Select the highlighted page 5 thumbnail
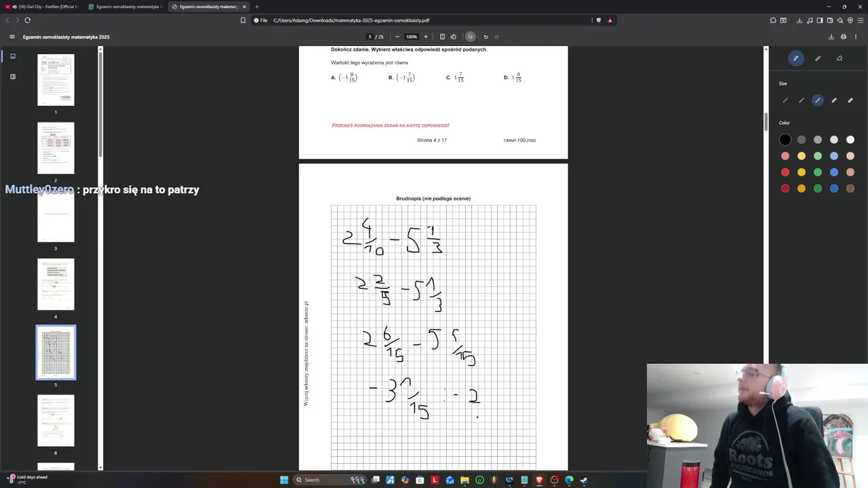Screen dimensions: 868x488 56,352
